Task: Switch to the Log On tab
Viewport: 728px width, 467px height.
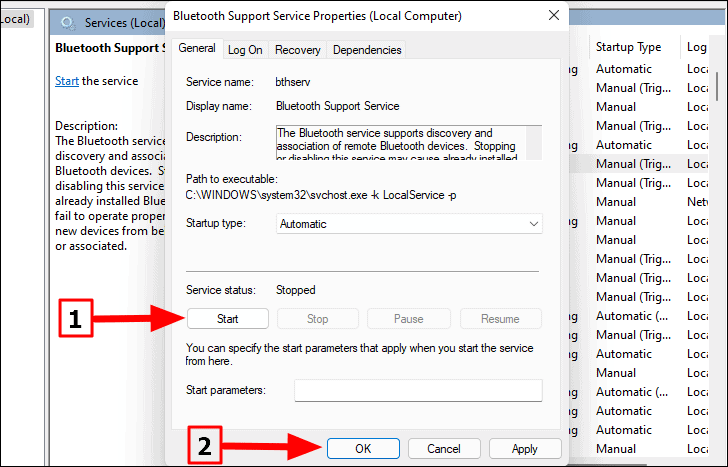Action: point(245,50)
